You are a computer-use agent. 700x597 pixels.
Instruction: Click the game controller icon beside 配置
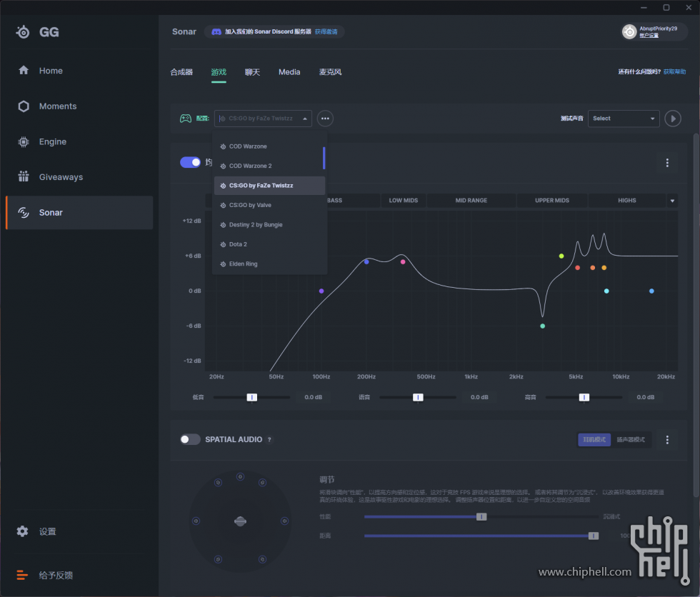(x=185, y=119)
